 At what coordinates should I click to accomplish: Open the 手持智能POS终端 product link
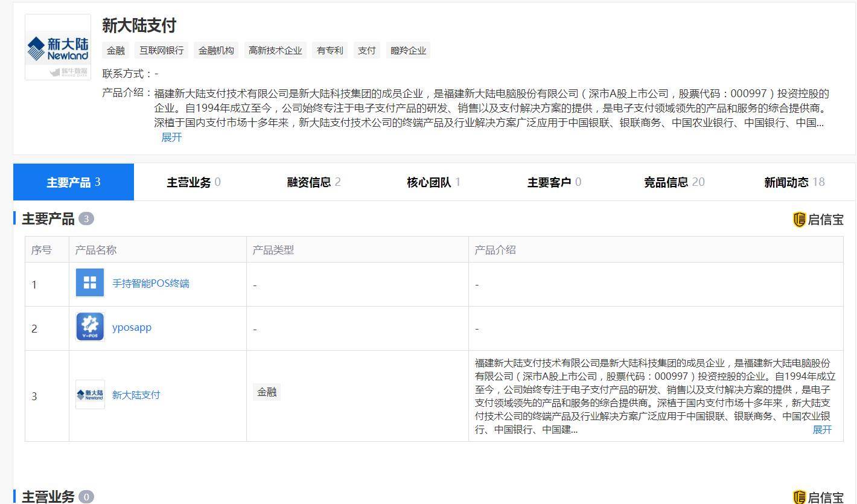click(x=151, y=283)
